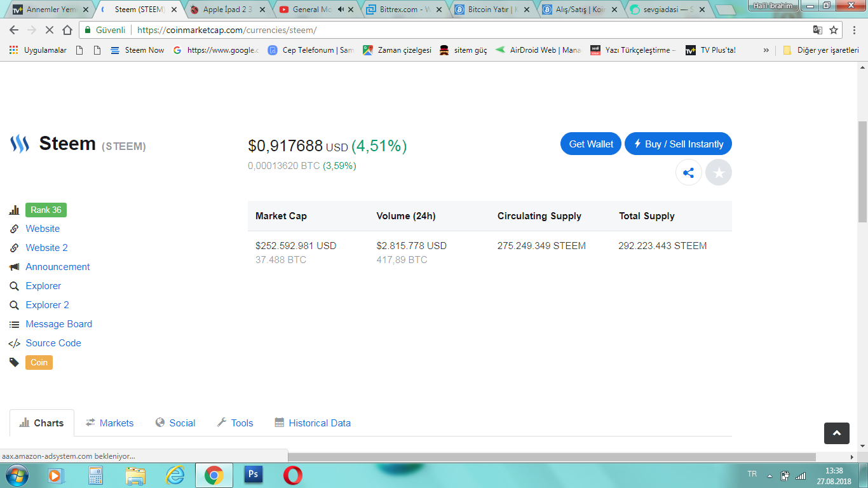Open the Source Code link
The width and height of the screenshot is (868, 488).
[x=53, y=343]
